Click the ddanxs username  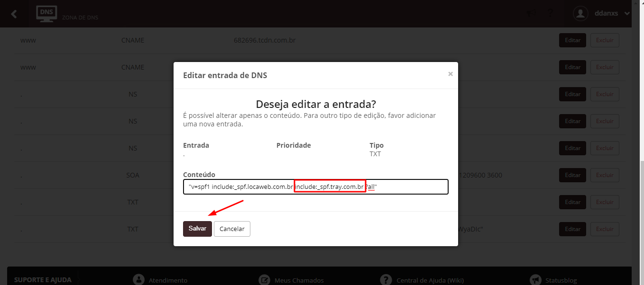[606, 13]
